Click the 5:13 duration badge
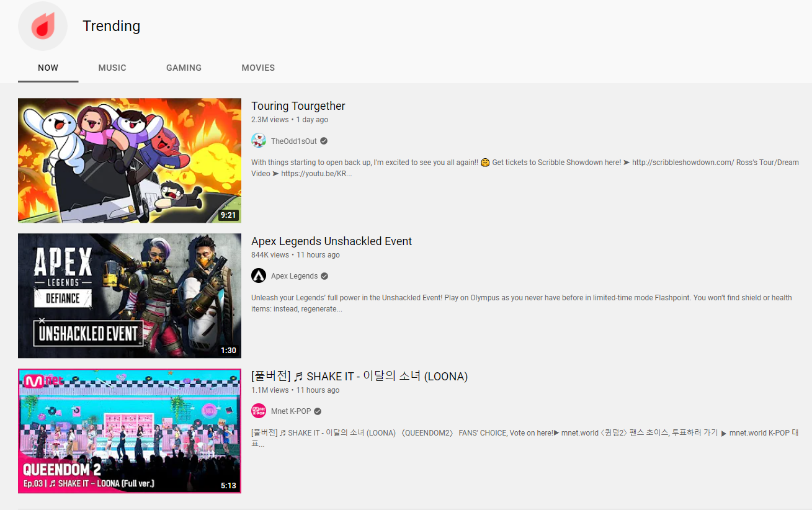The image size is (812, 510). coord(228,486)
